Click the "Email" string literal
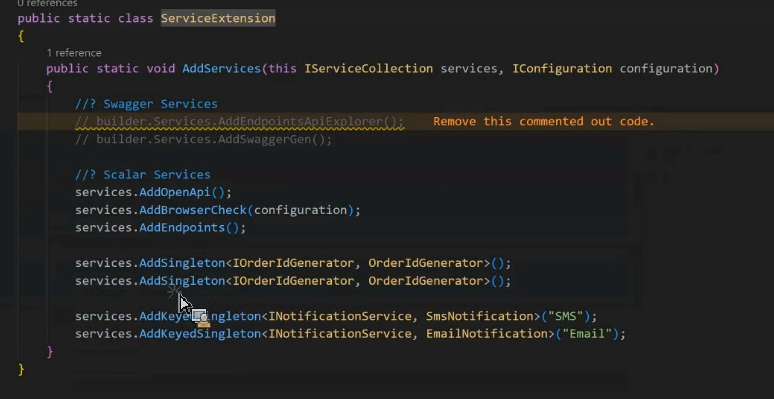 tap(587, 334)
